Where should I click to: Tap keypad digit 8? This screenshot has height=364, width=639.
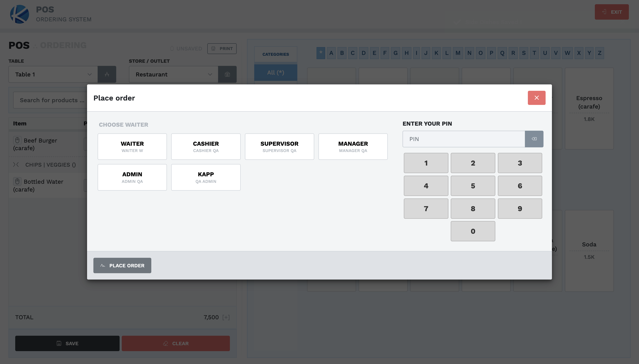(473, 209)
